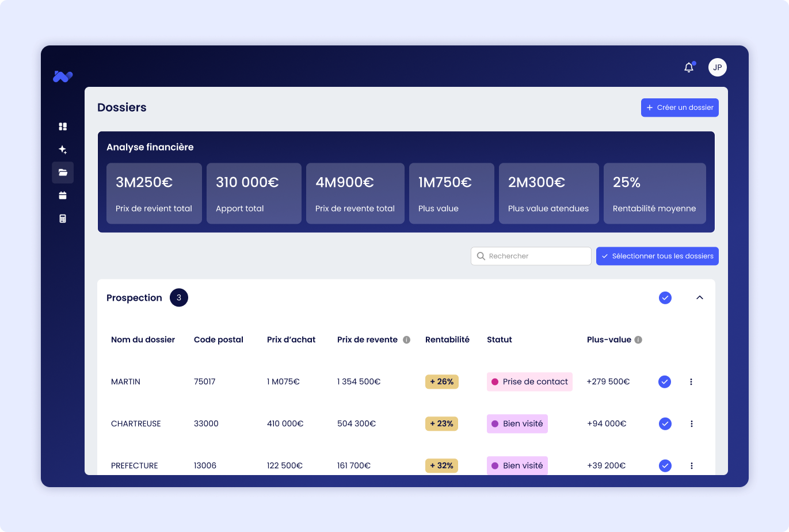Toggle selection checkmark for CHARTREUSE dossier
The image size is (789, 532).
[x=665, y=424]
